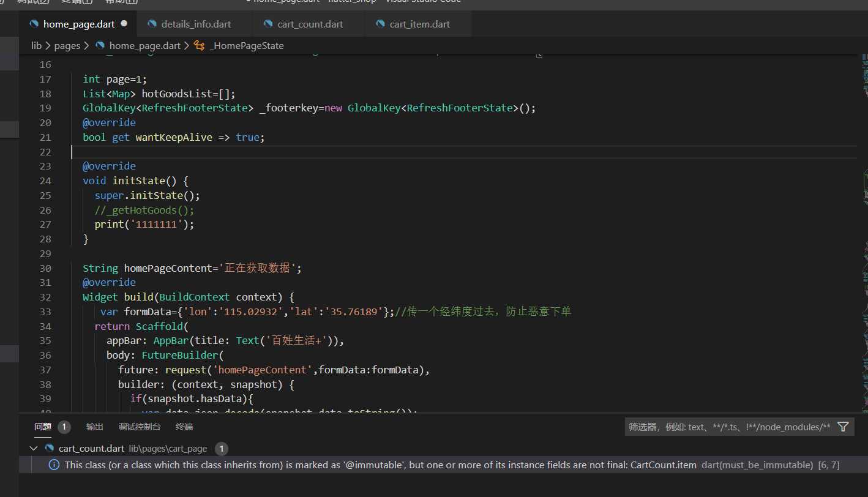The width and height of the screenshot is (868, 497).
Task: Click the filter funnel icon in problems panel
Action: tap(843, 427)
